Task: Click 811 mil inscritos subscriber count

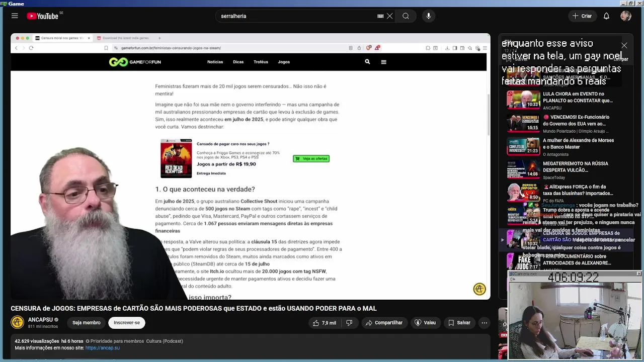Action: 43,327
